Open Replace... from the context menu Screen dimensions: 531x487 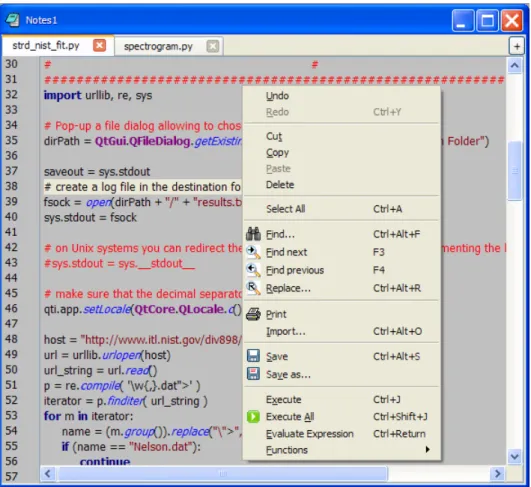[x=342, y=288]
